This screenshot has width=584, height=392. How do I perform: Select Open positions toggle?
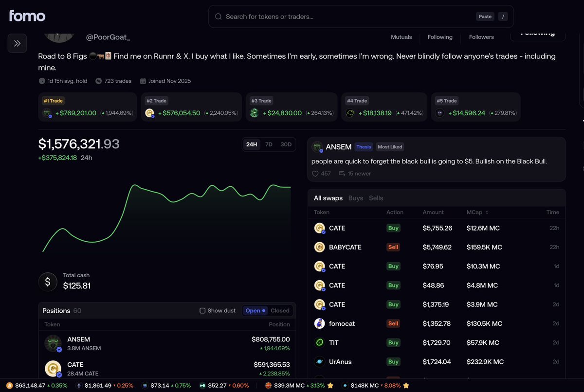click(x=255, y=311)
